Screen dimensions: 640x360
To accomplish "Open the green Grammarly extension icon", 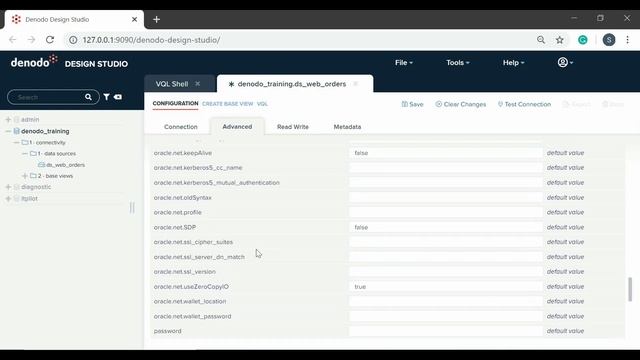I will coord(583,40).
